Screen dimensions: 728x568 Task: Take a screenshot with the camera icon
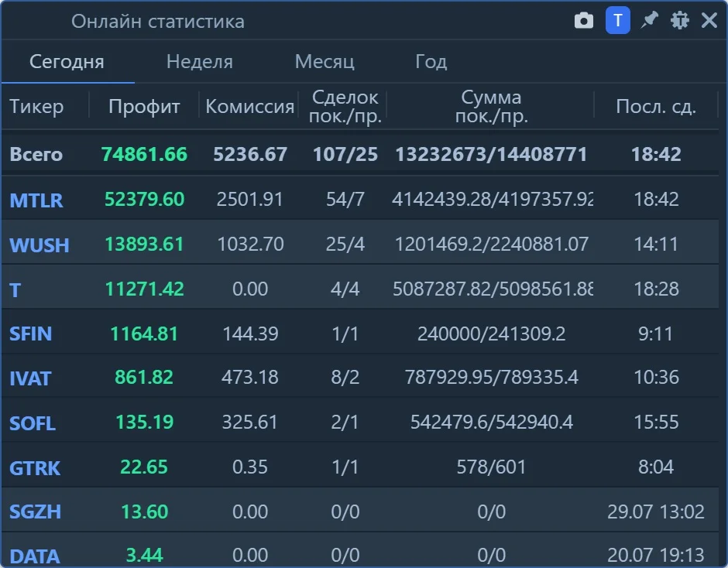584,21
